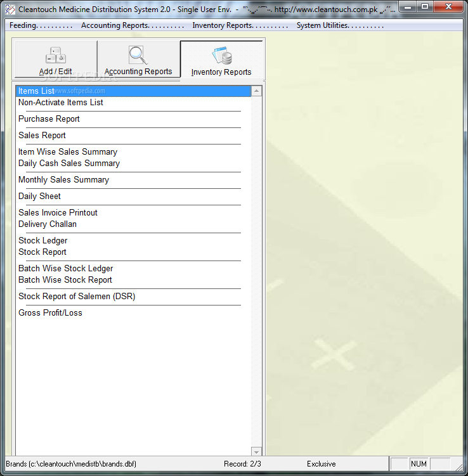The image size is (468, 476).
Task: Select the Inventory Reports tab label
Action: [x=221, y=72]
